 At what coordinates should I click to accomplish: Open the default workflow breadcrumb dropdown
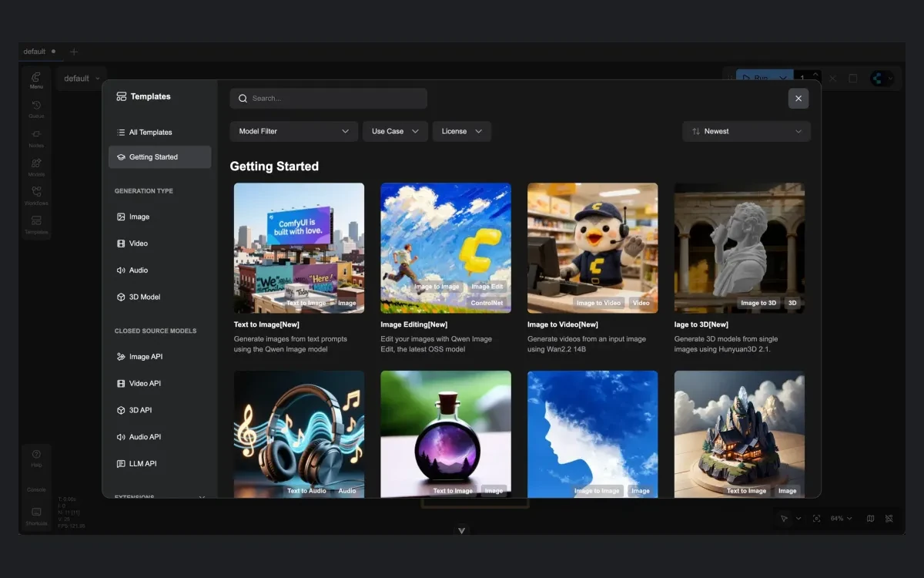click(x=82, y=79)
